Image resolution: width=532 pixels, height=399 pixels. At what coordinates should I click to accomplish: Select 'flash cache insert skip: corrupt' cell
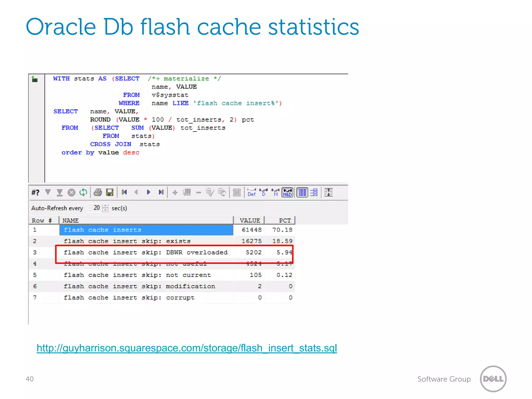tap(146, 298)
